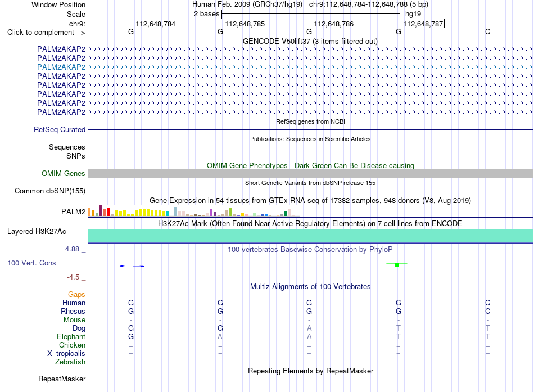Click the PALM2 GTEx expression label

point(73,211)
